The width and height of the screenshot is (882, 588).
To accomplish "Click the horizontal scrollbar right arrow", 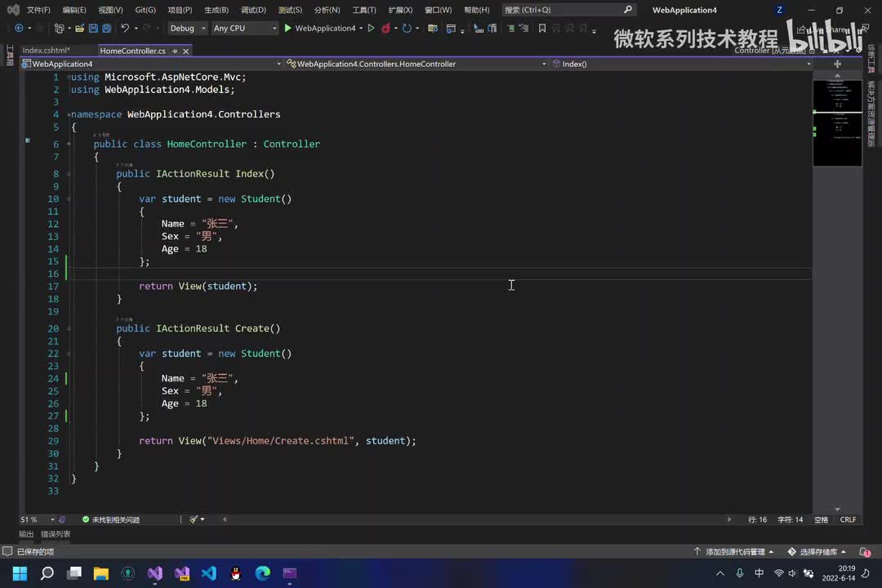I will click(x=729, y=519).
